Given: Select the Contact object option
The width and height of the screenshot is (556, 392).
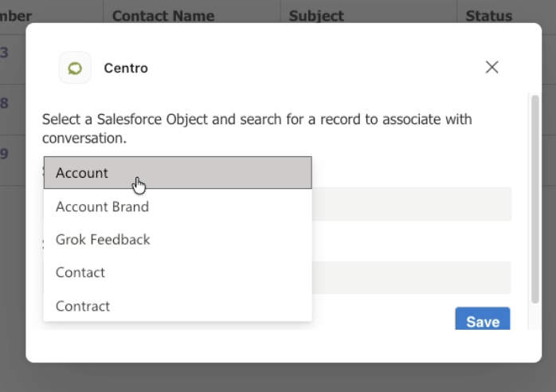Looking at the screenshot, I should 178,272.
